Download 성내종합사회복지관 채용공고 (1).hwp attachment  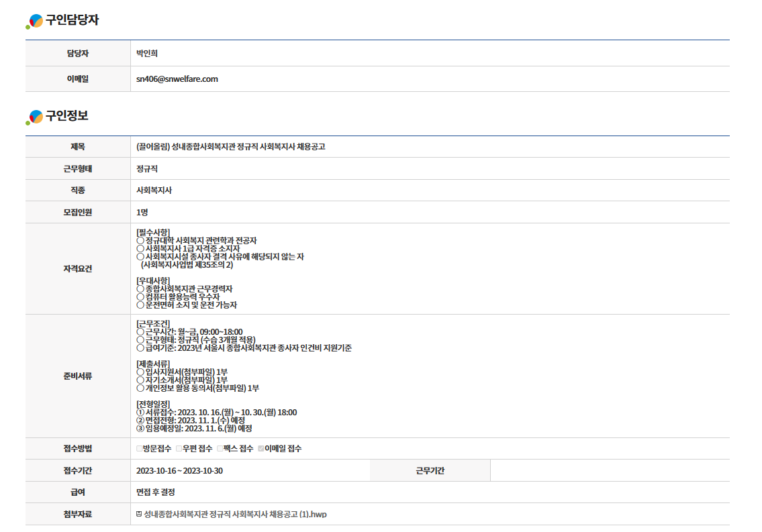point(235,515)
